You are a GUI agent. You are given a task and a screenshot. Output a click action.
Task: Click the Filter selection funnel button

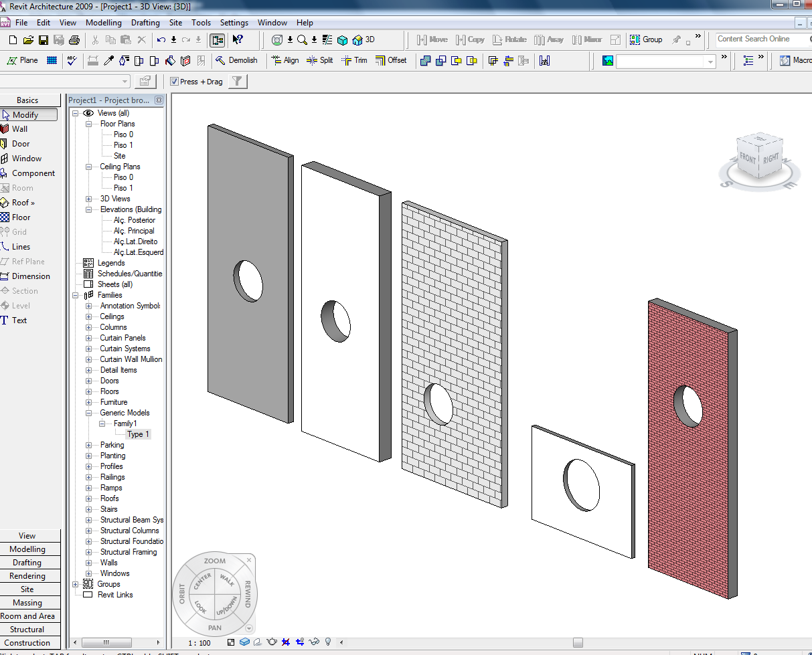click(237, 82)
